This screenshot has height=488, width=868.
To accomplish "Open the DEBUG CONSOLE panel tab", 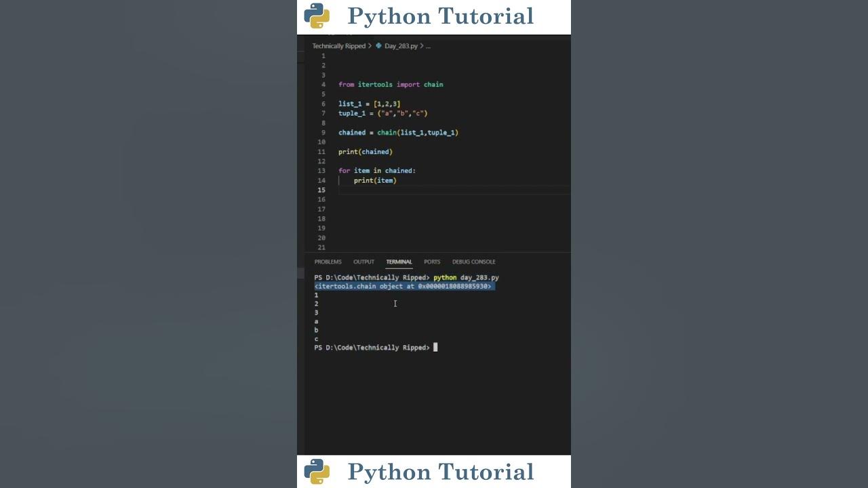I will (x=474, y=262).
